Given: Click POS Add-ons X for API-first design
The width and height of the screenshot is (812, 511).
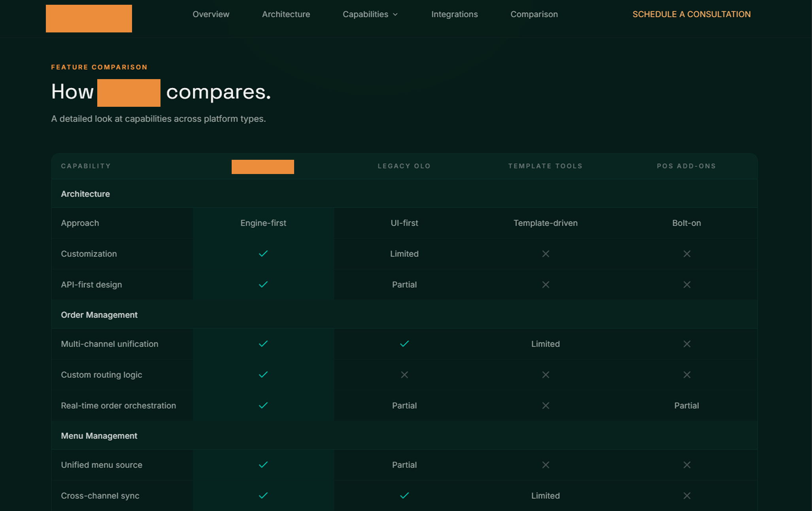Looking at the screenshot, I should click(x=687, y=284).
